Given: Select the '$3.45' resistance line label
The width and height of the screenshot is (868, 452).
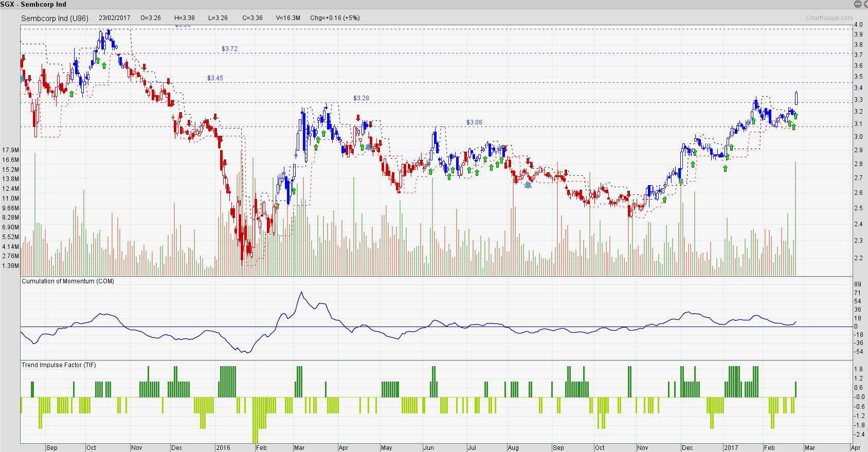Looking at the screenshot, I should (215, 78).
